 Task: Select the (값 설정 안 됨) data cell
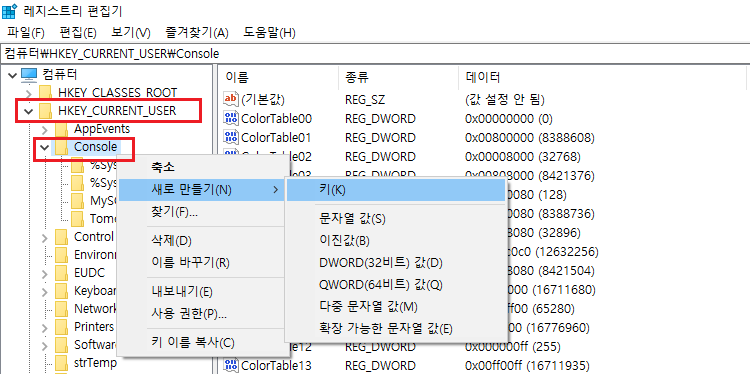(x=505, y=99)
